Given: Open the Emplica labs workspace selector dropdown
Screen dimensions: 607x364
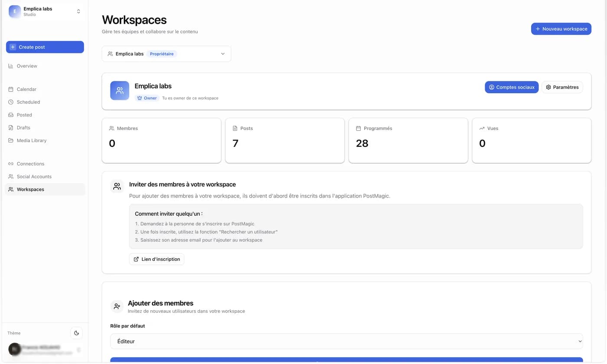Looking at the screenshot, I should coord(166,54).
